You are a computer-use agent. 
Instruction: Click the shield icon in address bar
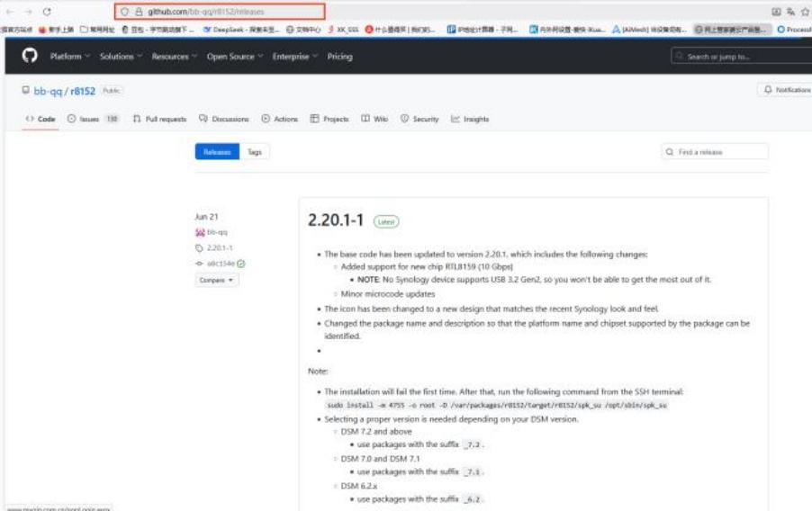click(125, 12)
